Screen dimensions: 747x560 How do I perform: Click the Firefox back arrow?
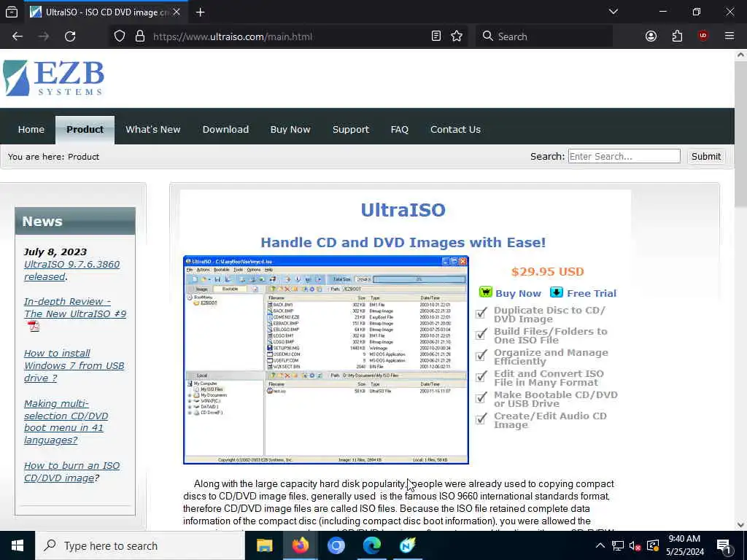[18, 36]
